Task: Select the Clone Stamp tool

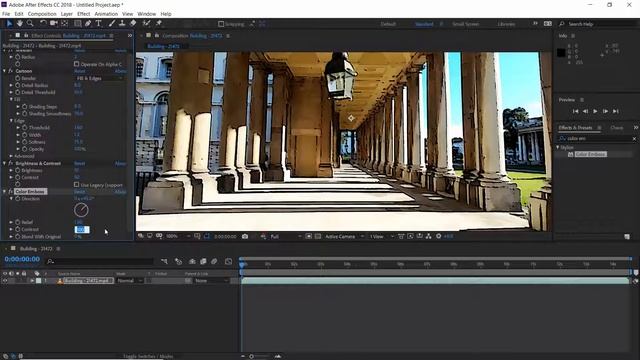Action: [x=122, y=24]
